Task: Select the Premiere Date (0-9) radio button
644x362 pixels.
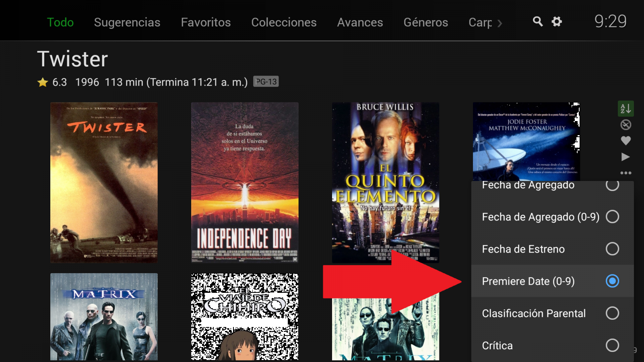Action: (612, 281)
